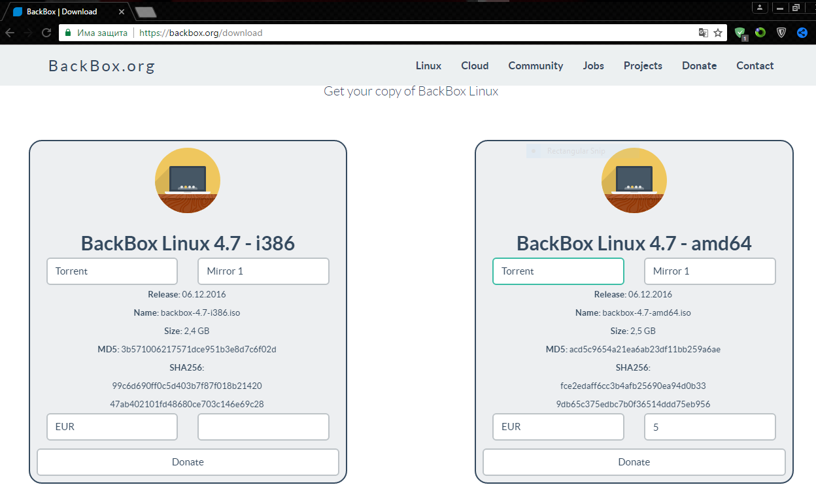The image size is (816, 504).
Task: Go back to the previous page
Action: [x=10, y=33]
